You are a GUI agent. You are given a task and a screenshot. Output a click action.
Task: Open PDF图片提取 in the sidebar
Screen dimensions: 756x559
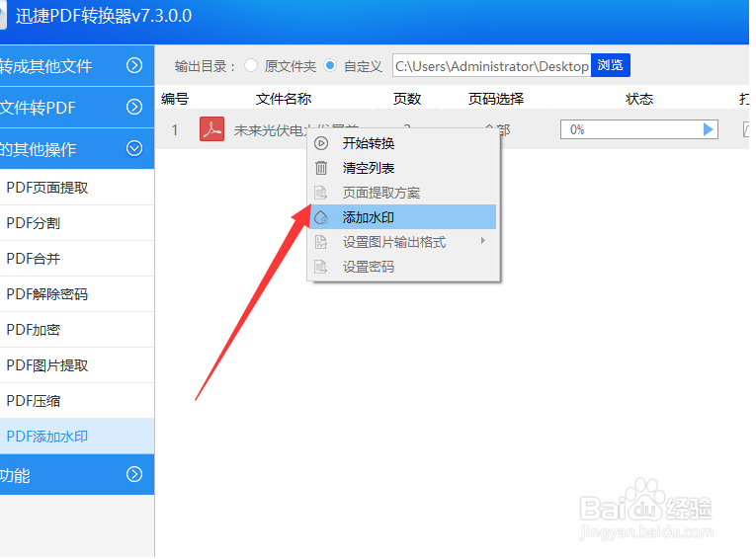[x=77, y=365]
